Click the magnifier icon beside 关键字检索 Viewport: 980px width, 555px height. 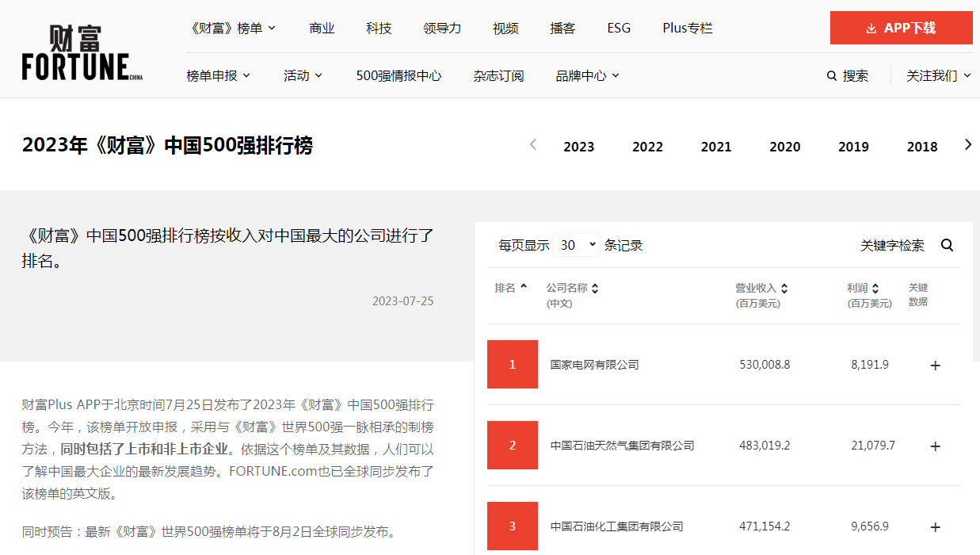pyautogui.click(x=947, y=245)
